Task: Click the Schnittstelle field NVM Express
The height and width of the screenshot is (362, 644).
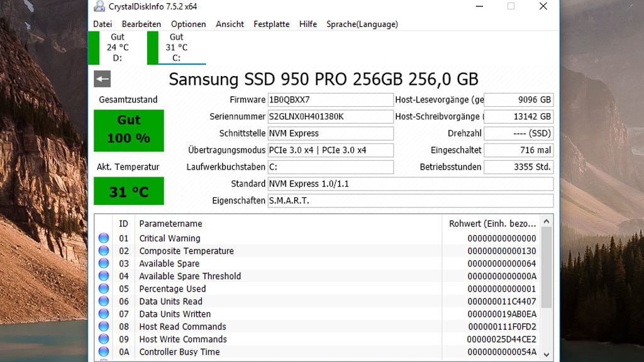Action: (x=331, y=133)
